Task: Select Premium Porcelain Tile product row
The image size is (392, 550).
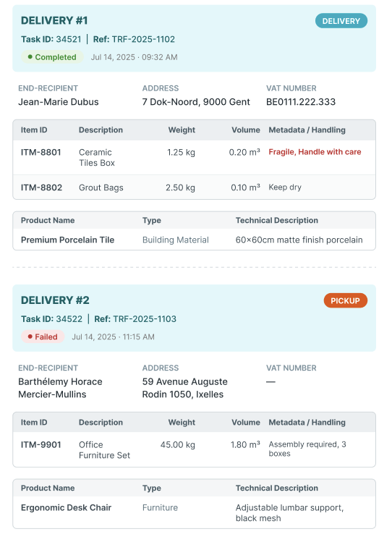Action: pos(195,240)
